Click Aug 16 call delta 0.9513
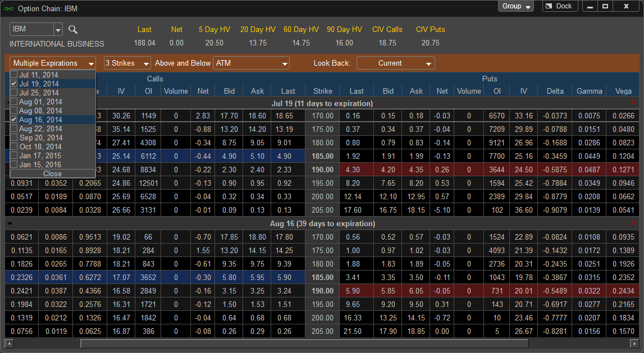This screenshot has height=353, width=644. (x=90, y=237)
